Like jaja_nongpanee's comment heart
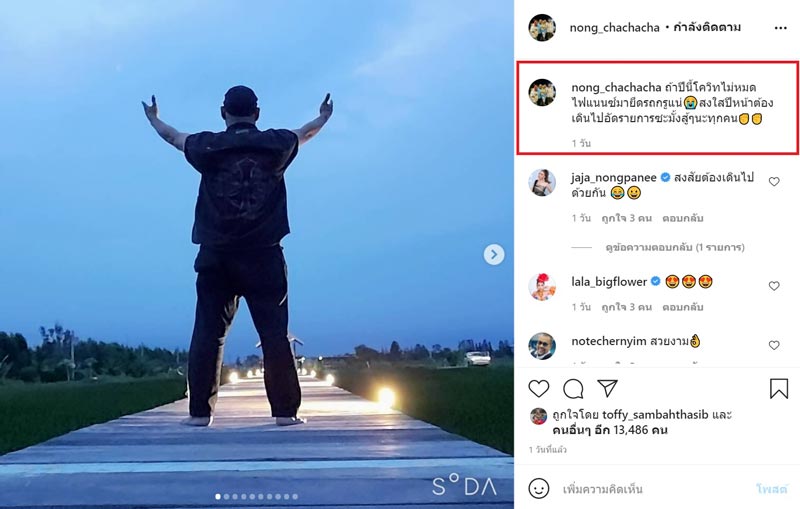The image size is (800, 509). 774,182
